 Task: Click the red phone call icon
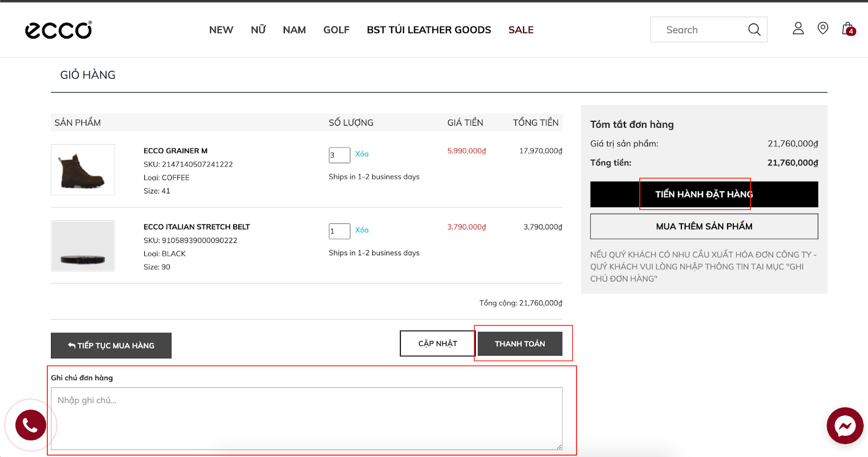point(30,425)
